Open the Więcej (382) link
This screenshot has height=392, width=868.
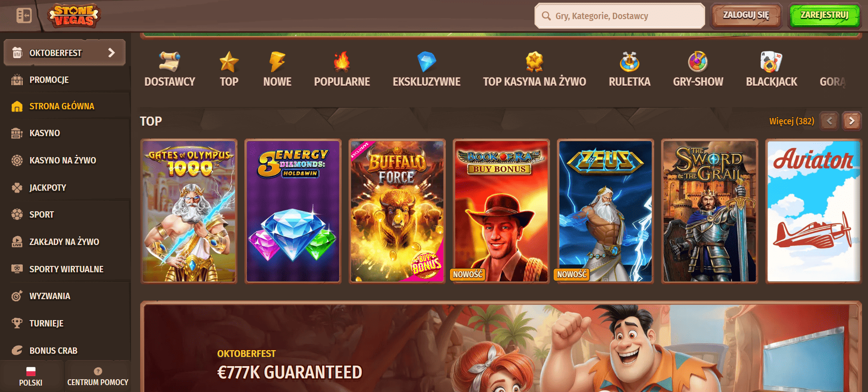(x=792, y=121)
